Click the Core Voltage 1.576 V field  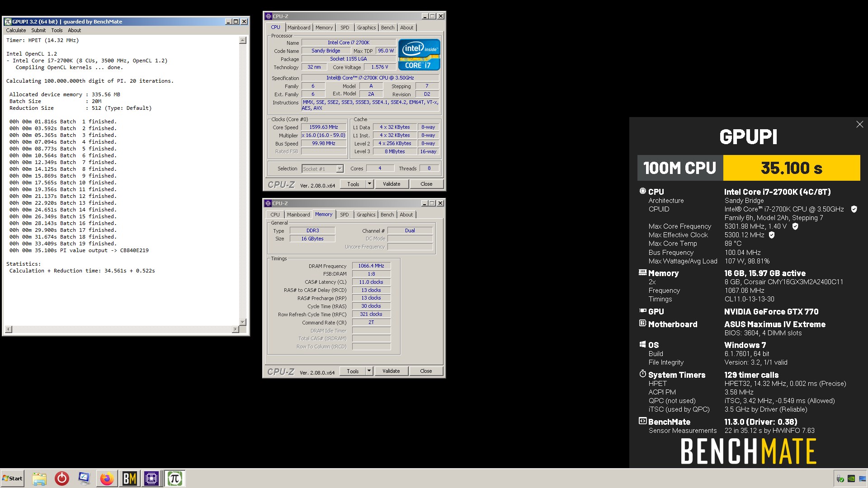[x=380, y=67]
